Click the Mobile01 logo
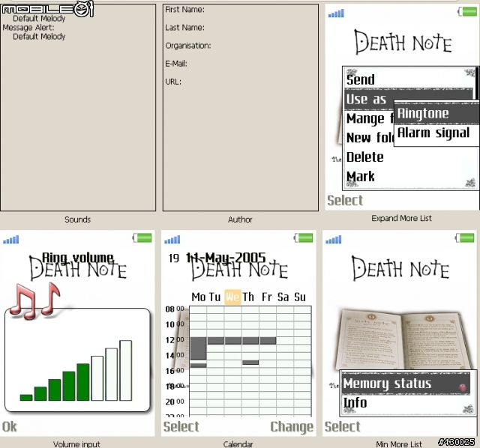The image size is (480, 448). coord(47,9)
